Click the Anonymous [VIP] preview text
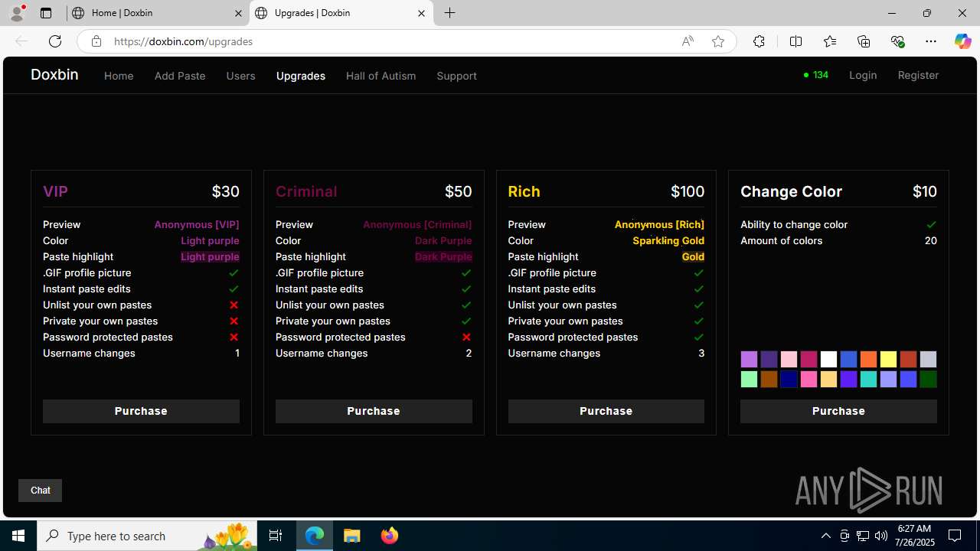This screenshot has height=551, width=980. coord(197,224)
